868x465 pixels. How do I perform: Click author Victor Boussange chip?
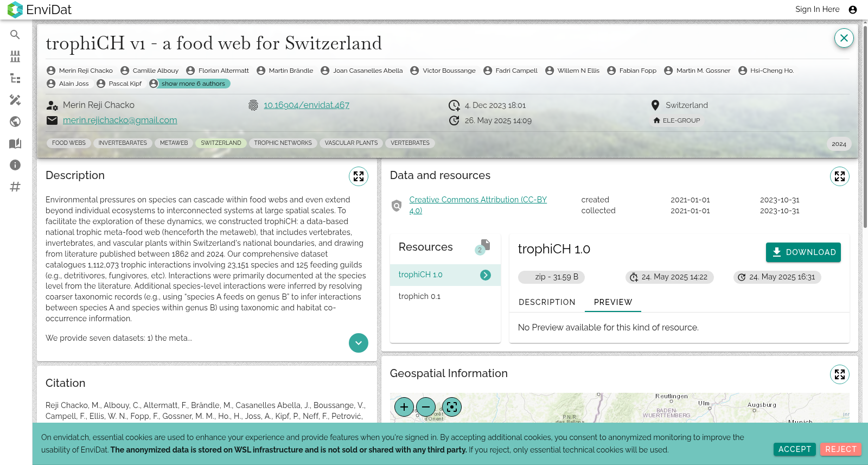coord(444,71)
